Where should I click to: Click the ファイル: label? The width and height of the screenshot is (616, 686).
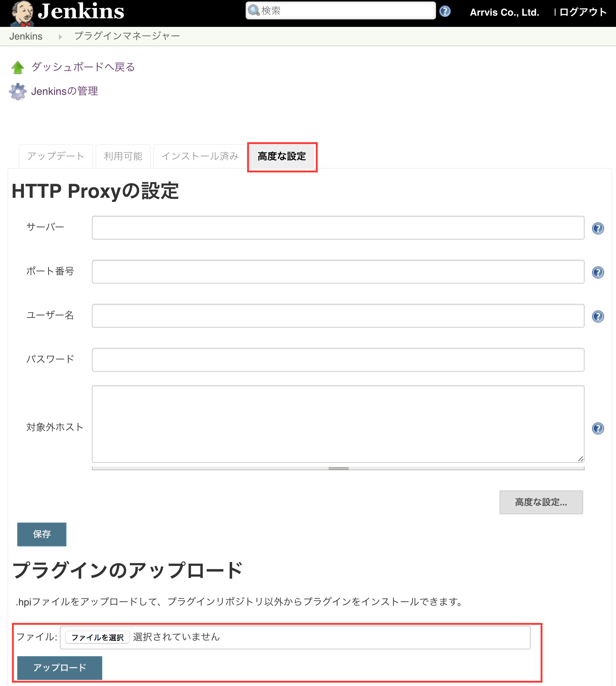[37, 637]
